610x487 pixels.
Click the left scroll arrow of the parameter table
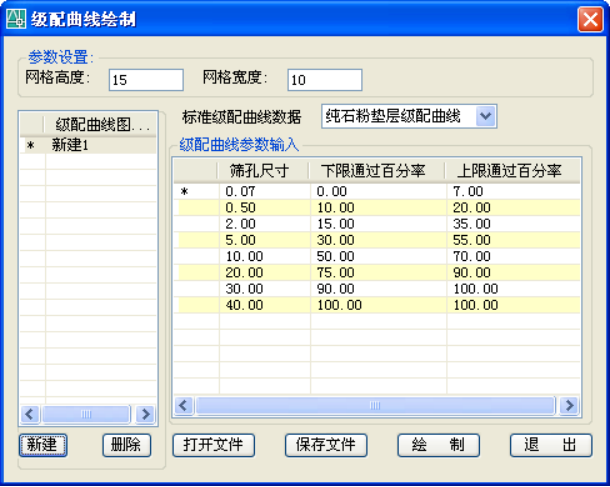(183, 405)
